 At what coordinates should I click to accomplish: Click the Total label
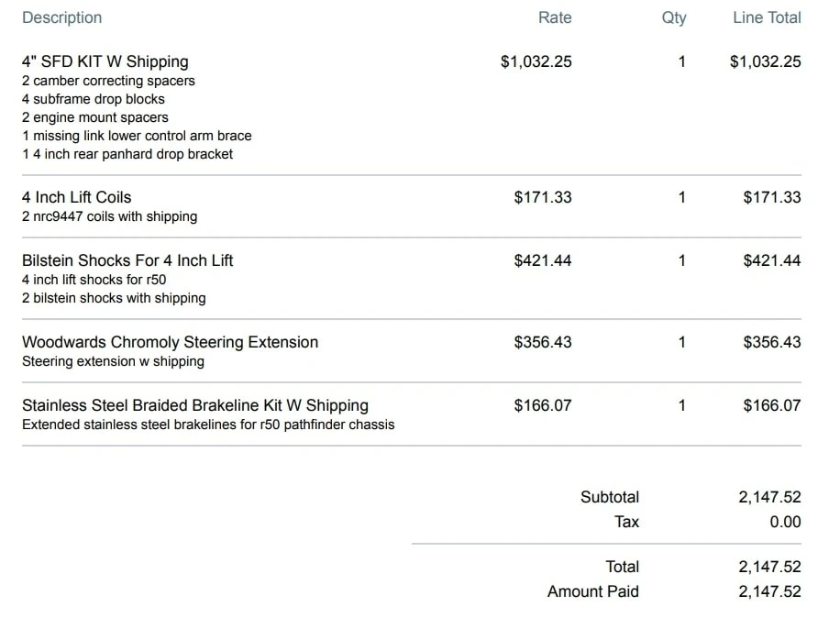point(622,567)
